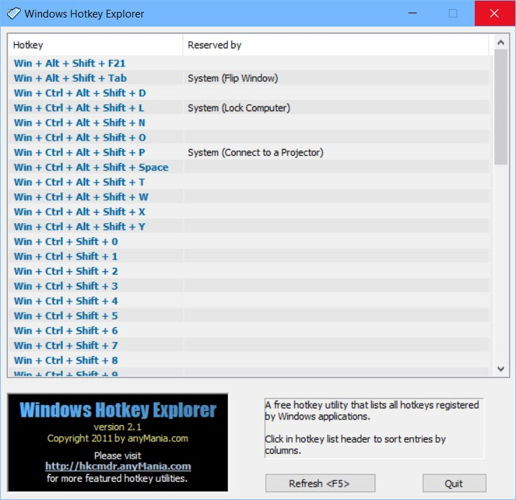Image resolution: width=516 pixels, height=500 pixels.
Task: Click the Quit button
Action: (454, 483)
